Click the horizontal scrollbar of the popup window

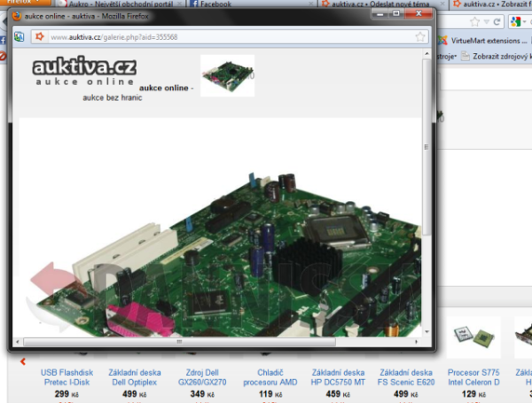click(x=177, y=340)
